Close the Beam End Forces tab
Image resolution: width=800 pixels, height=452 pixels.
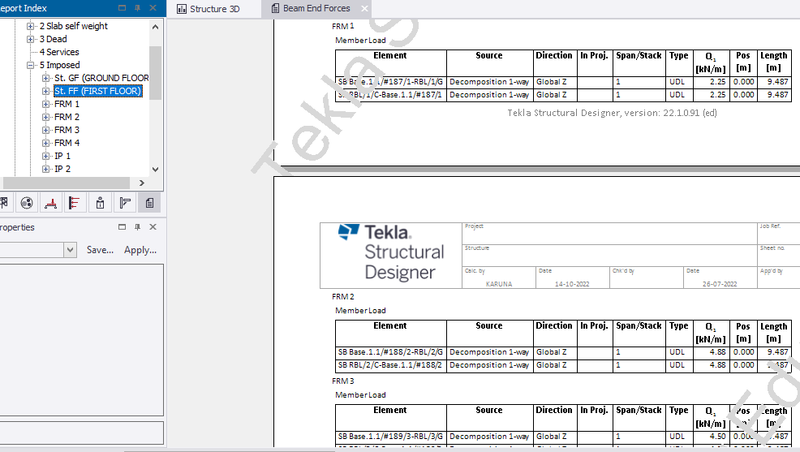(x=364, y=9)
